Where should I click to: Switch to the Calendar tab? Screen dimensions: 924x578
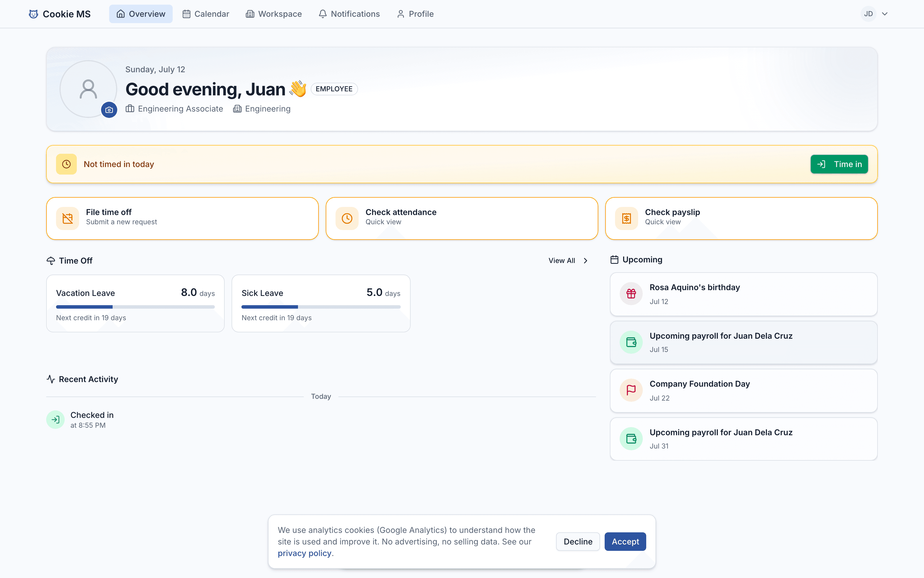coord(206,14)
